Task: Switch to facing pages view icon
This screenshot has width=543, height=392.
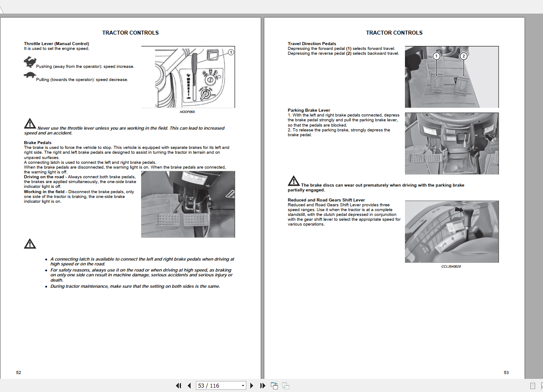Action: tap(542, 385)
